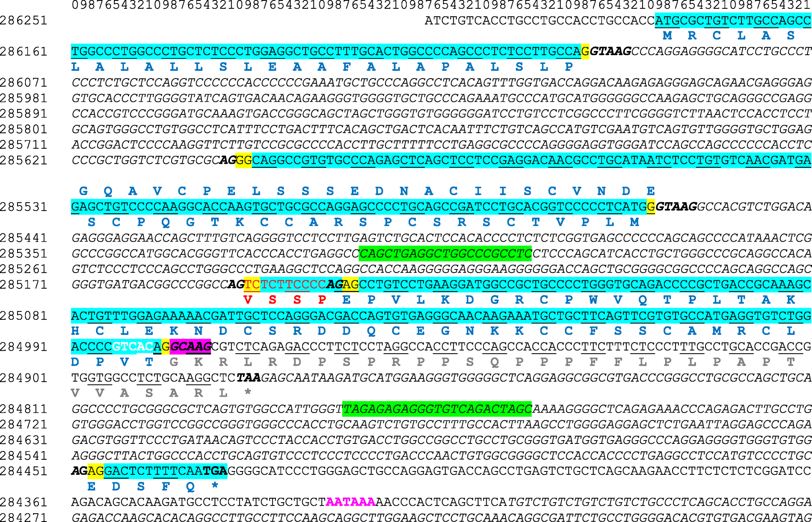Click the position label 286071

(x=24, y=83)
